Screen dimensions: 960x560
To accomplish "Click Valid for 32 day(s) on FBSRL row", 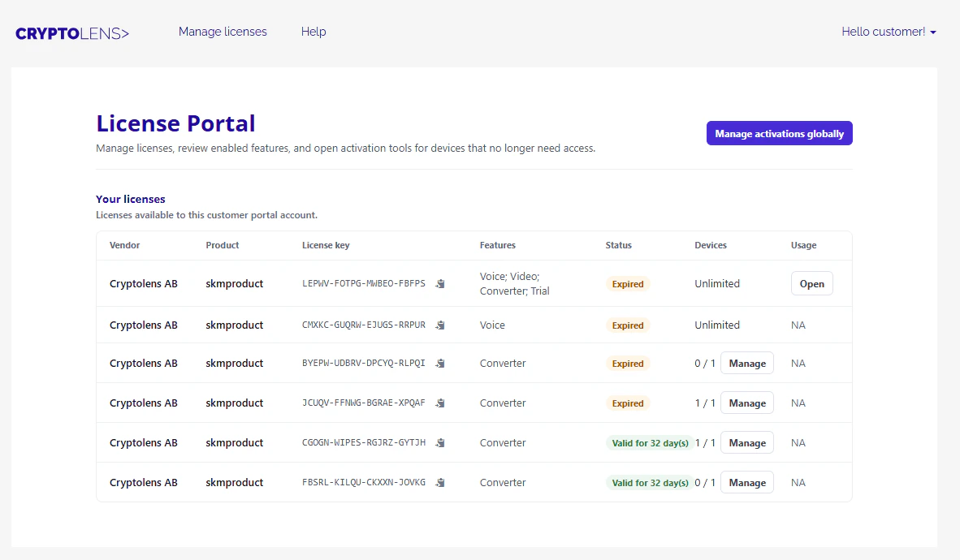I will [x=650, y=483].
